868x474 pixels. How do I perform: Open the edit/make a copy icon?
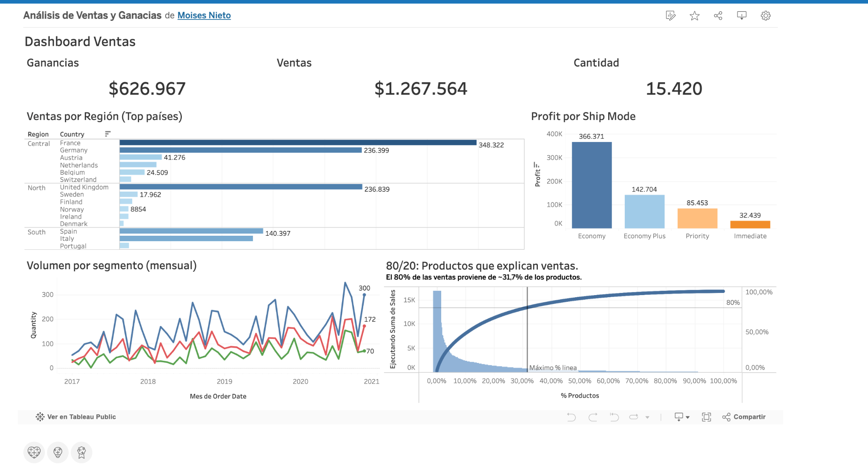[x=671, y=15]
